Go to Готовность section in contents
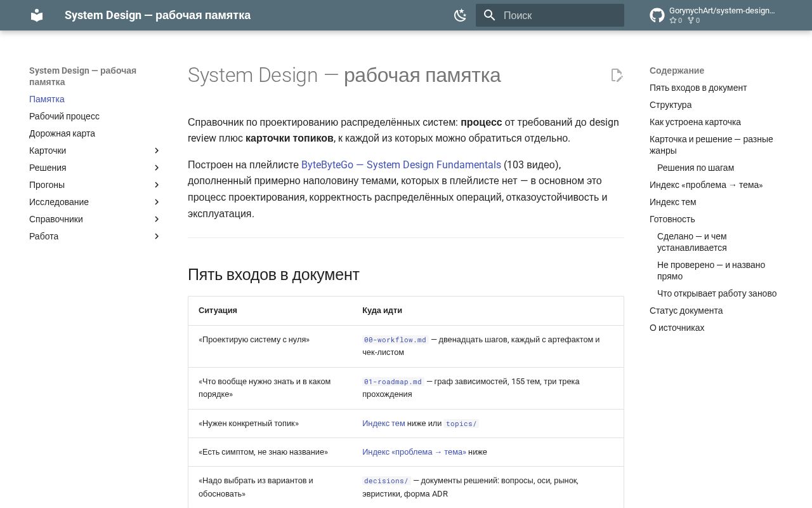The width and height of the screenshot is (812, 508). tap(672, 219)
